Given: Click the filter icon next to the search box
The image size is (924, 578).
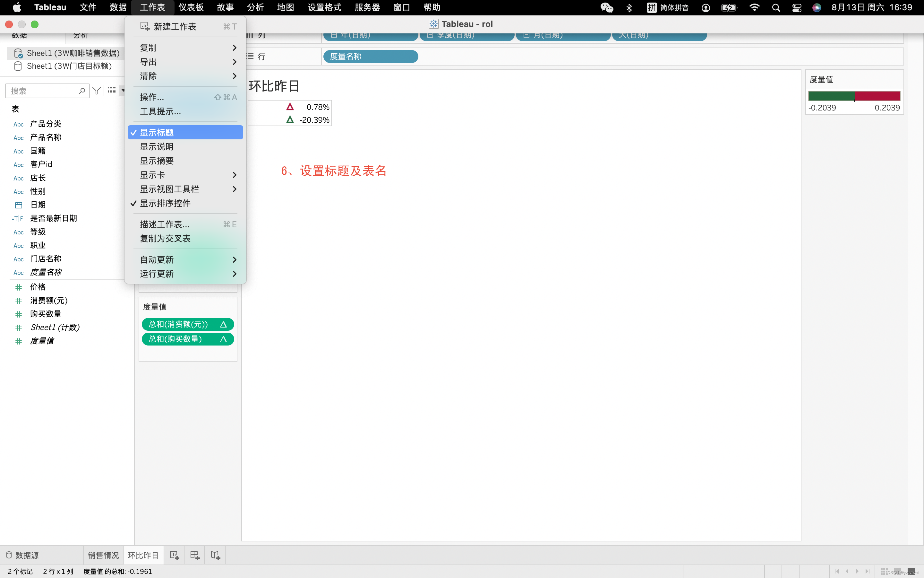Looking at the screenshot, I should (x=97, y=91).
